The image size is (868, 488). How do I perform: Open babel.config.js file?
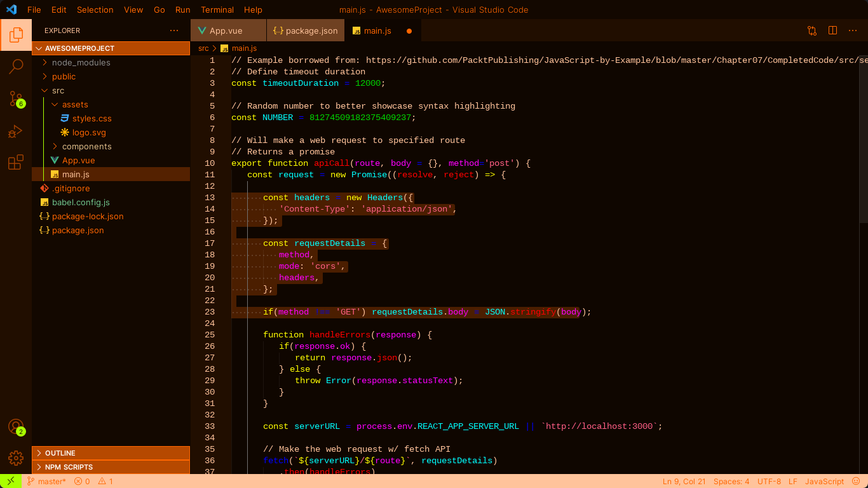coord(111,202)
